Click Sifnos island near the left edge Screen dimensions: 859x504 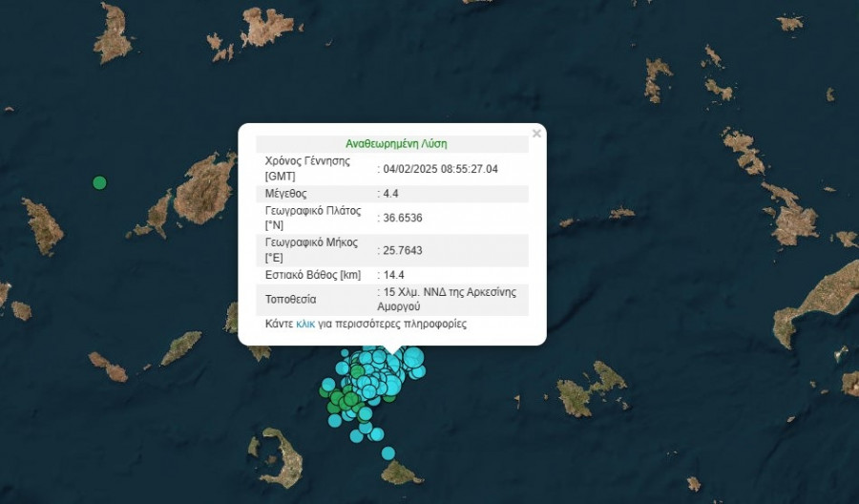42,226
